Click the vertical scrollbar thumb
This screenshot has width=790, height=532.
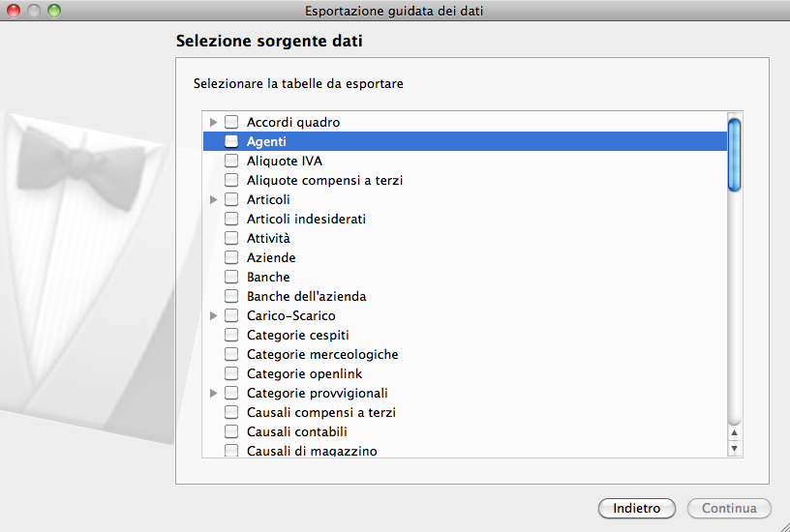coord(734,155)
